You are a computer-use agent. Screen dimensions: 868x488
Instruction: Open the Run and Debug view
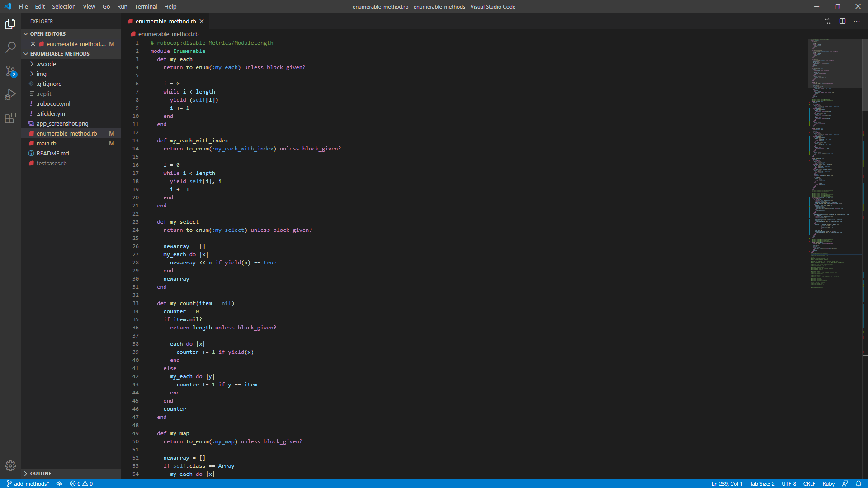point(10,94)
